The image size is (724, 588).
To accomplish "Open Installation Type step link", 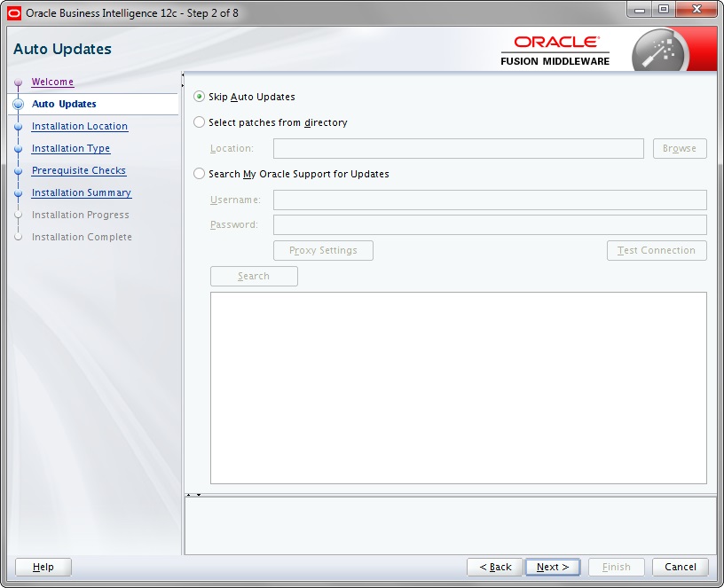I will 71,148.
